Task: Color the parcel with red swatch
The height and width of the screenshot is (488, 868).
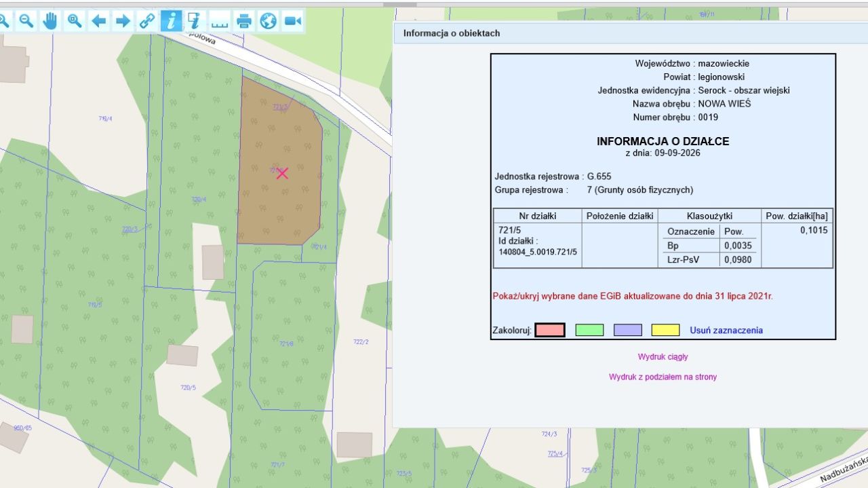Action: pyautogui.click(x=550, y=331)
